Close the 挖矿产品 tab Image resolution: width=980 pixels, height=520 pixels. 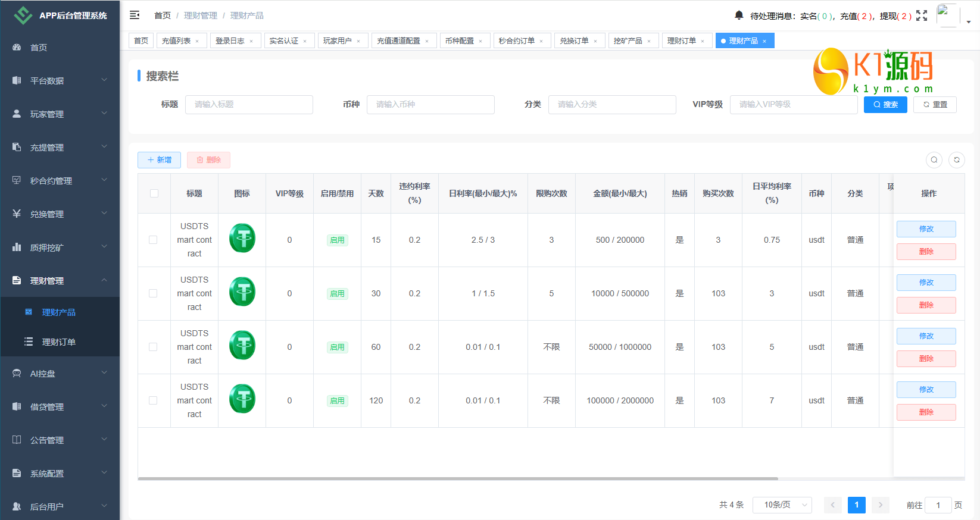click(x=649, y=41)
